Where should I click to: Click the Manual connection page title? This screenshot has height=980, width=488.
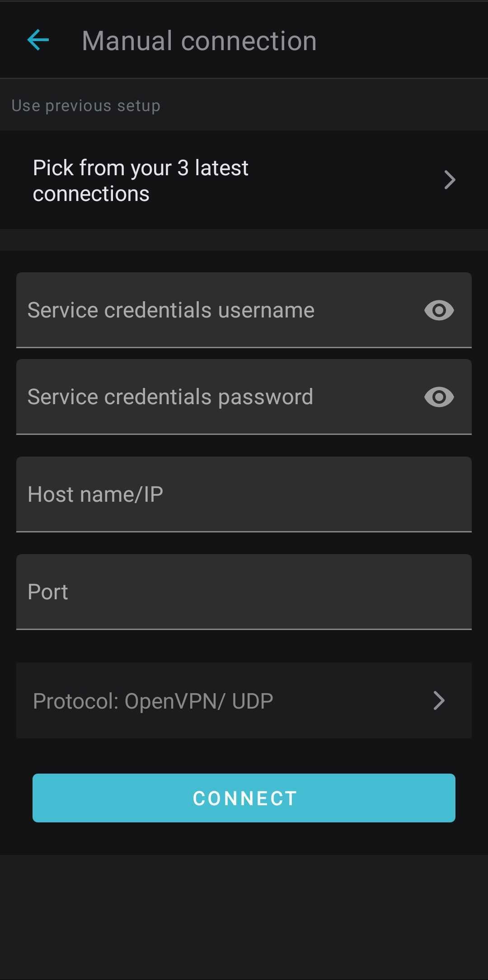coord(199,41)
